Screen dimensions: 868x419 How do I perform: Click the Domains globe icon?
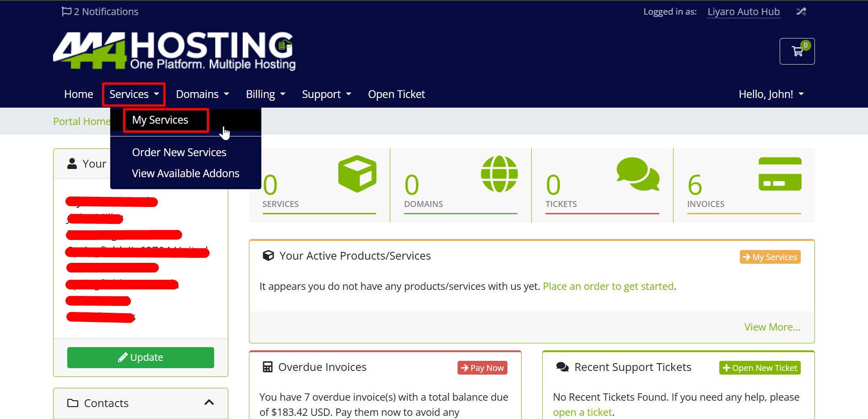[499, 174]
